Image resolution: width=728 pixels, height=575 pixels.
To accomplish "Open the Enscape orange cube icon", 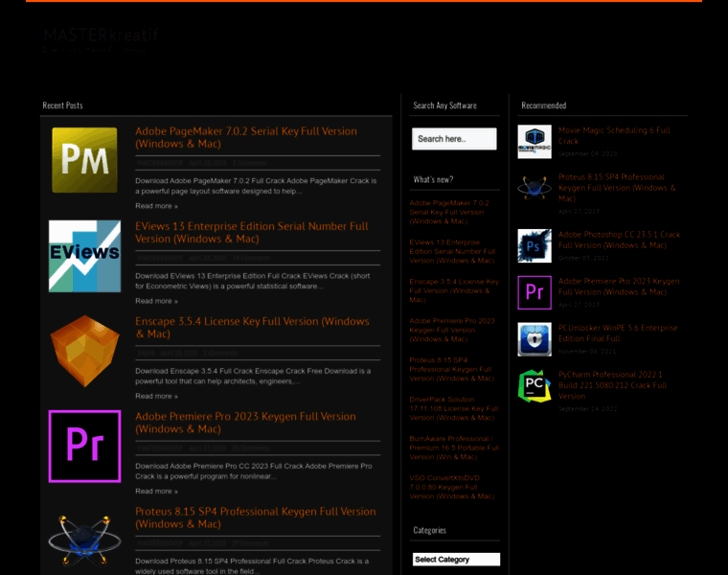I will 84,351.
